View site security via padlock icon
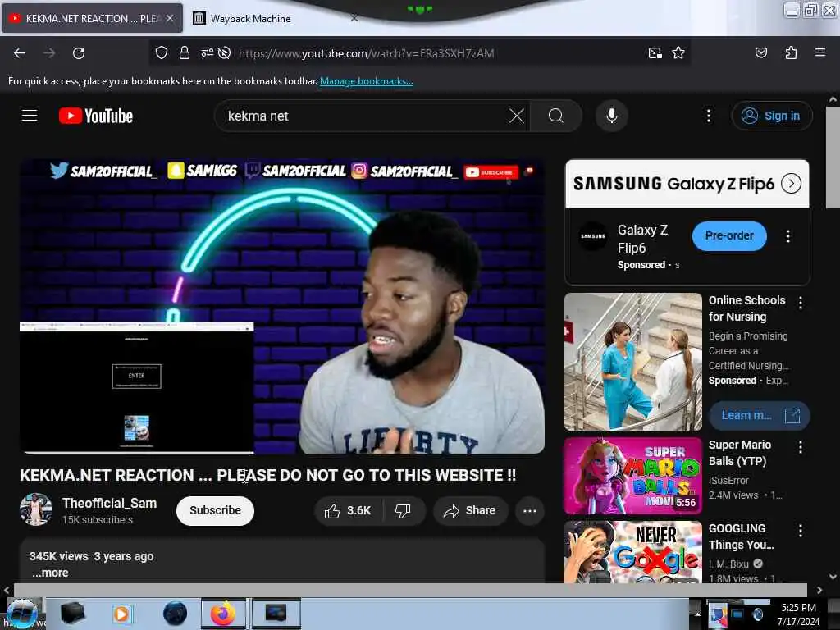840x630 pixels. coord(185,53)
